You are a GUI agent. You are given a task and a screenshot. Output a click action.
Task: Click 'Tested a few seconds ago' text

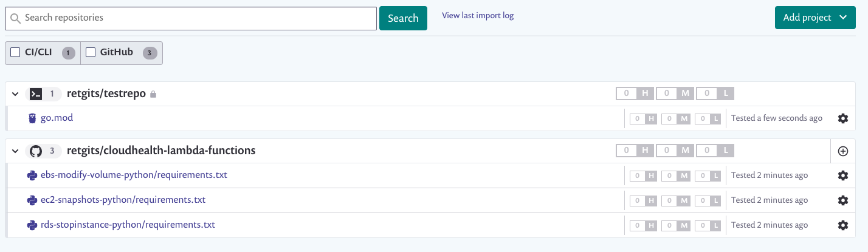[777, 118]
